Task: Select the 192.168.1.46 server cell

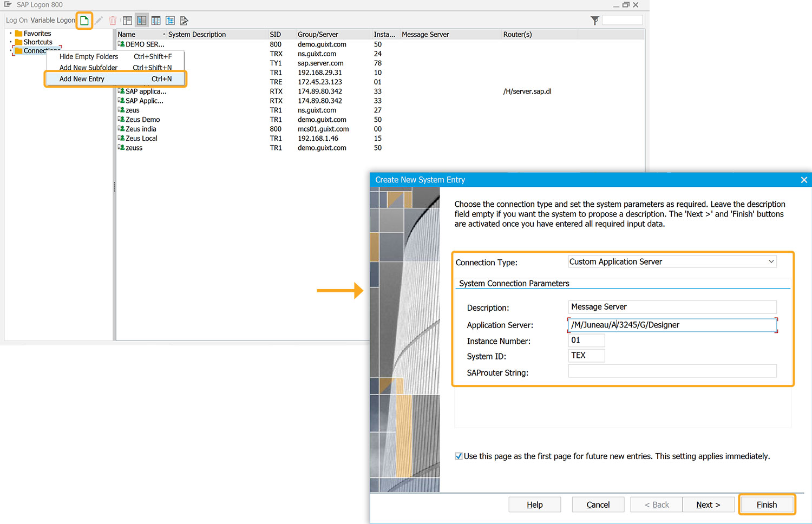Action: pos(318,138)
